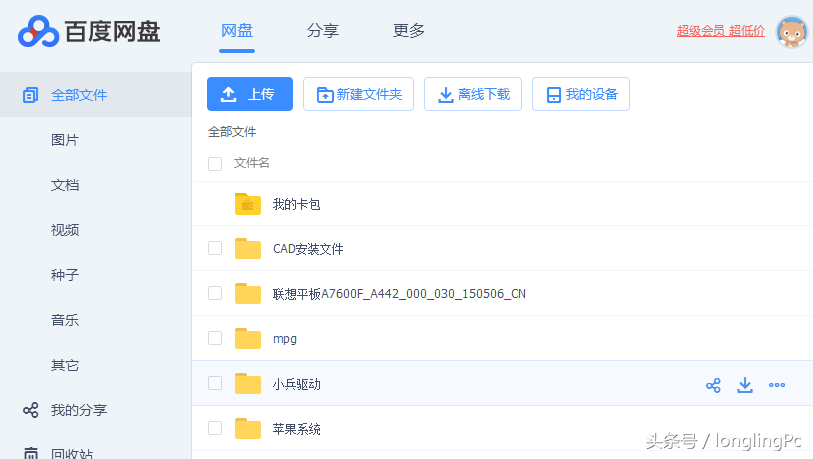This screenshot has width=813, height=459.
Task: Click the 回收站 trash bin icon
Action: click(x=31, y=453)
